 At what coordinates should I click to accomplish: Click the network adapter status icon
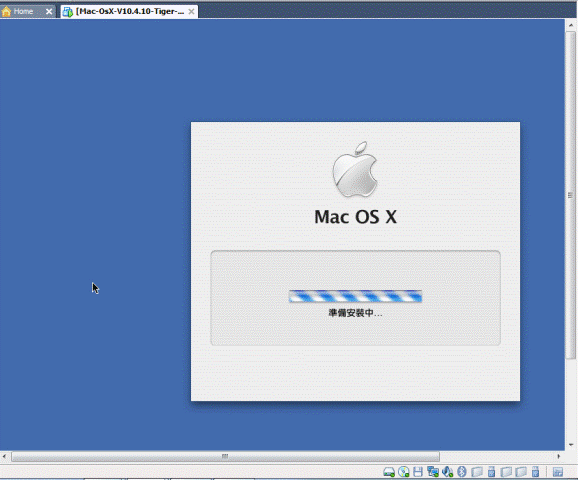coord(433,472)
